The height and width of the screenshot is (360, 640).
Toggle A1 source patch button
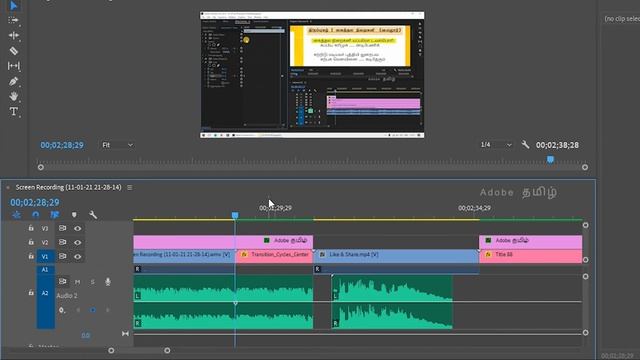pos(45,270)
